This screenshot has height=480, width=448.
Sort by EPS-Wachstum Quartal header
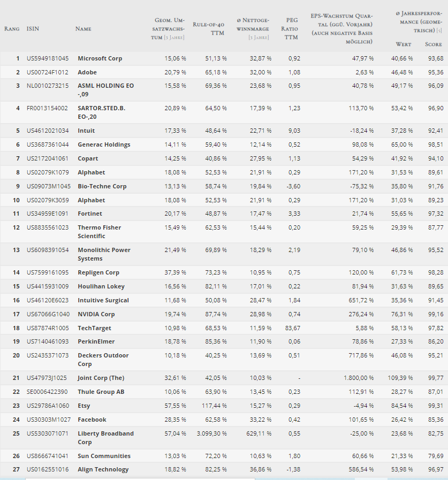341,29
